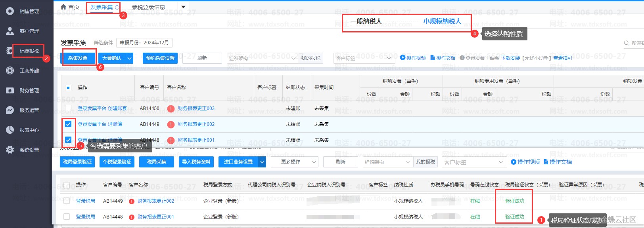
Task: Click the 财务管理 sidebar icon
Action: pyautogui.click(x=10, y=90)
